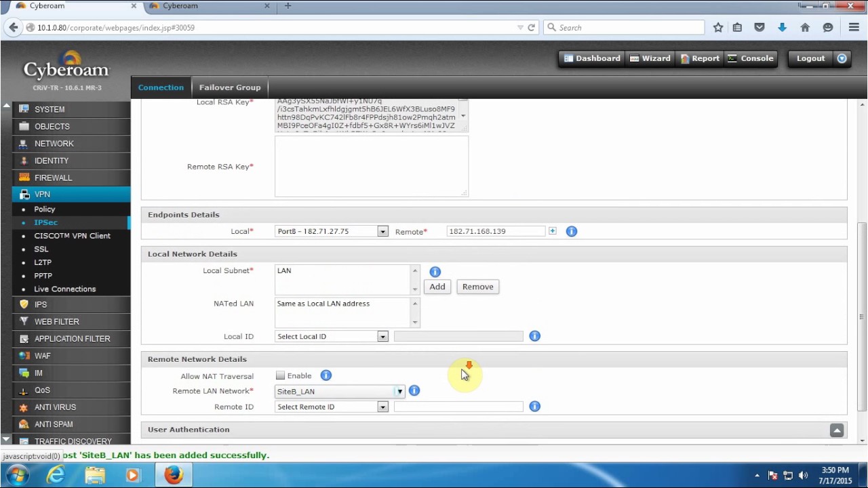
Task: Click sidebar scroll up arrow
Action: point(6,106)
